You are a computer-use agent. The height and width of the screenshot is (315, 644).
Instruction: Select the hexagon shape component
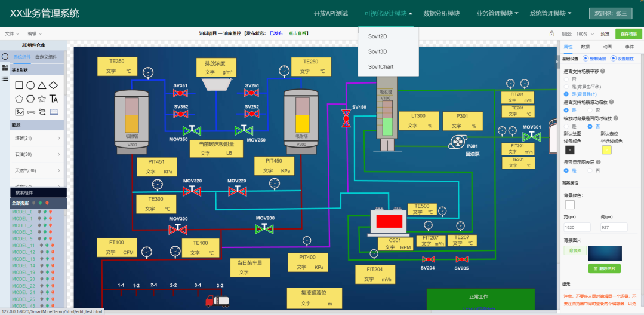30,99
